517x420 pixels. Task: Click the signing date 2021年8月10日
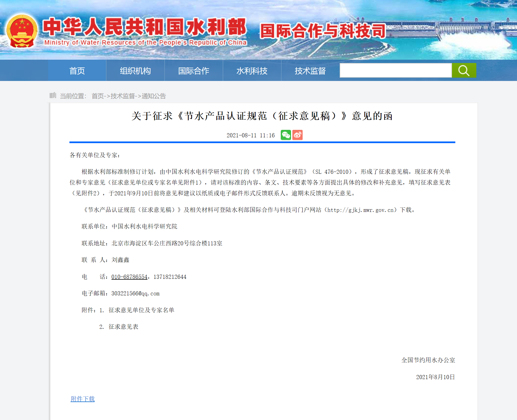point(436,377)
